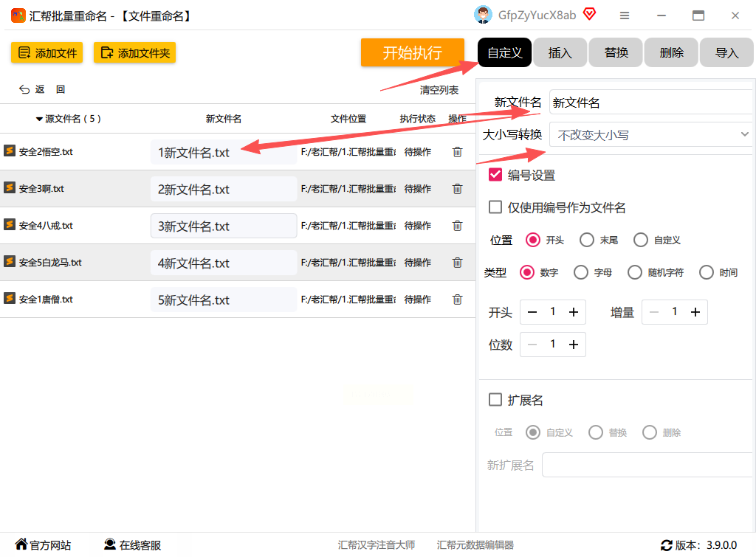756x557 pixels.
Task: Click the 返回 back arrow icon
Action: (24, 90)
